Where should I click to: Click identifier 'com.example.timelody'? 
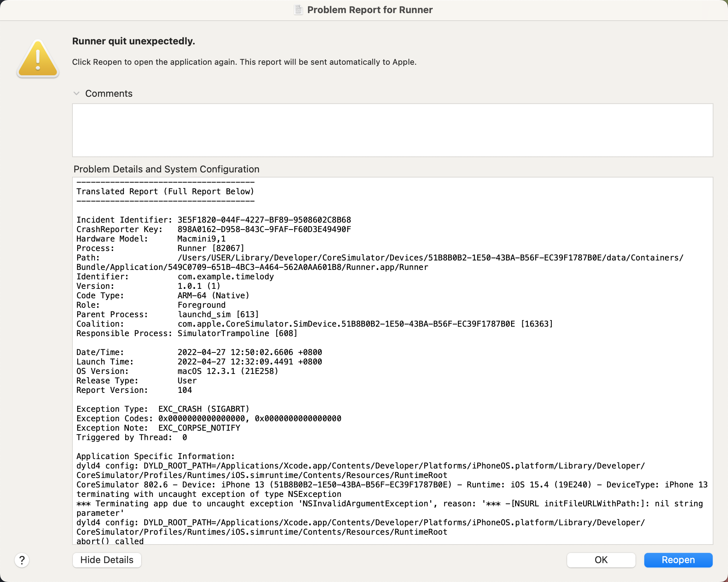click(226, 276)
